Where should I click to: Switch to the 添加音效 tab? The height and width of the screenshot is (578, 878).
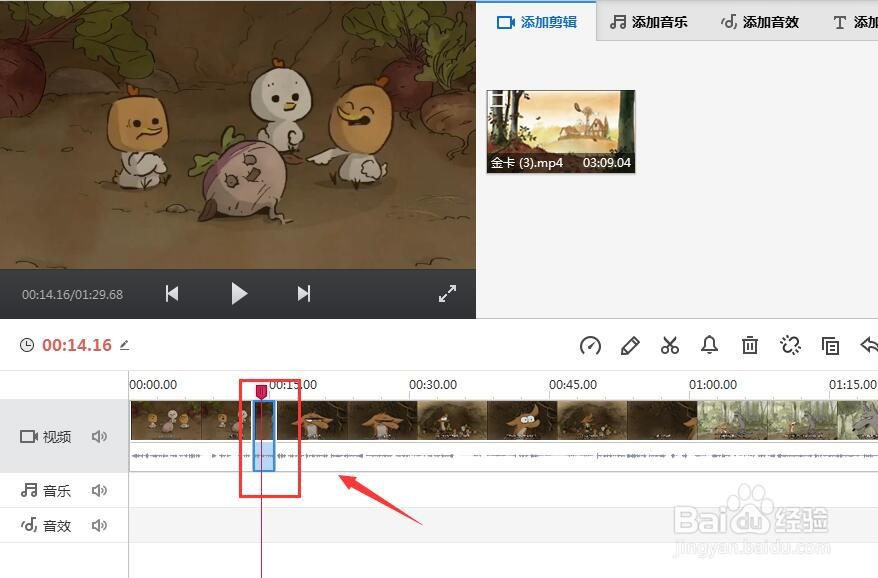pos(760,22)
